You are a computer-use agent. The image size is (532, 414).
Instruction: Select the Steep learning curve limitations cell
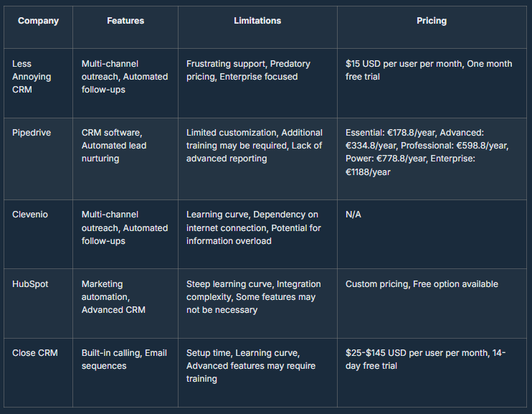tap(254, 297)
